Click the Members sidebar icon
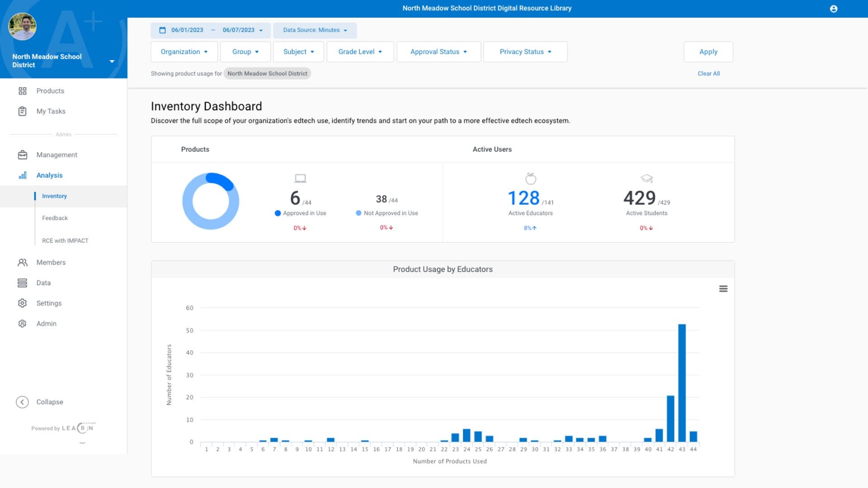The width and height of the screenshot is (868, 488). pyautogui.click(x=22, y=262)
